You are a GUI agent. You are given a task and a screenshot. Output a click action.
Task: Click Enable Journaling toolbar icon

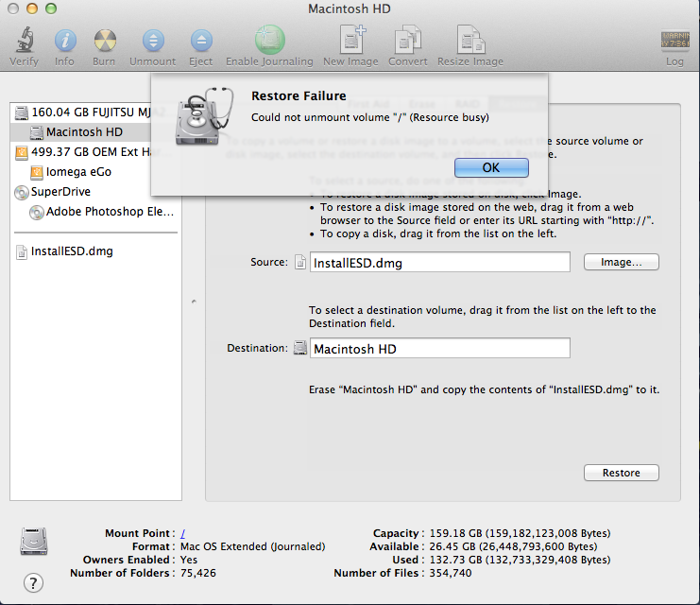(x=269, y=40)
